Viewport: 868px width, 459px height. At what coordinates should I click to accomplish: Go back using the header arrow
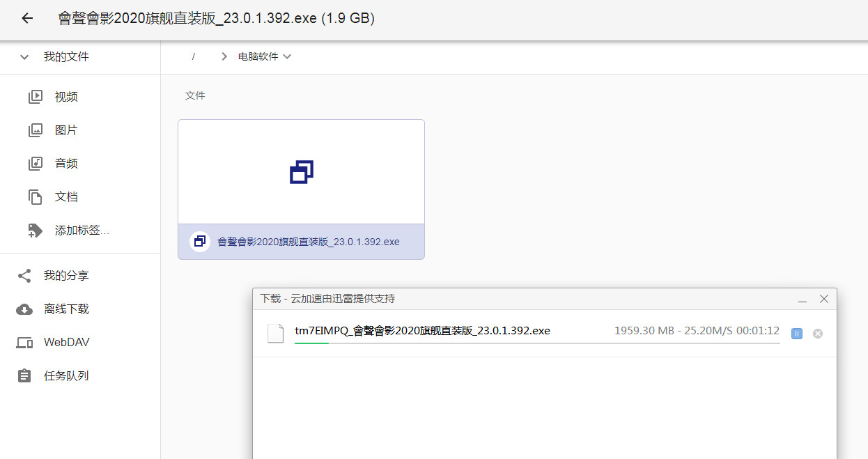[27, 19]
